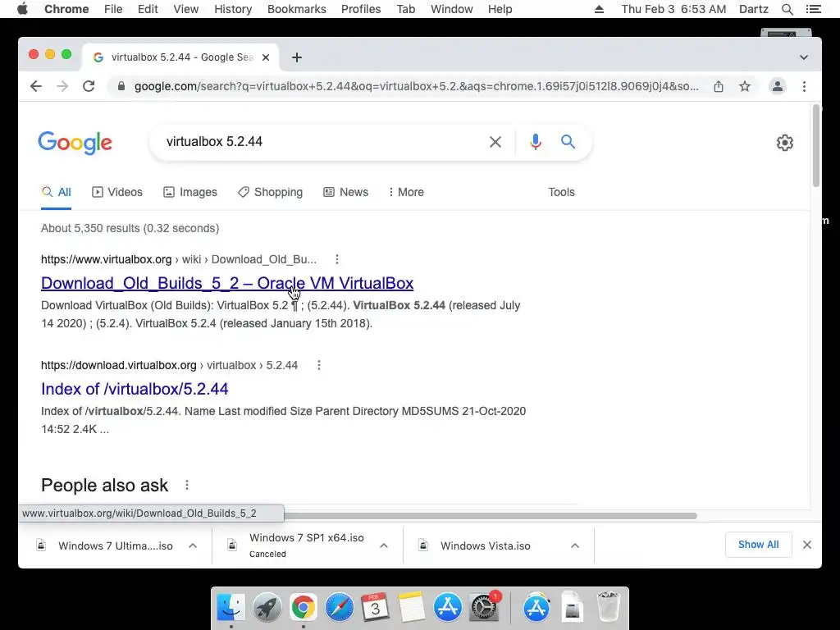Bookmark this page with the star icon
Screen dimensions: 840x630
coord(745,86)
